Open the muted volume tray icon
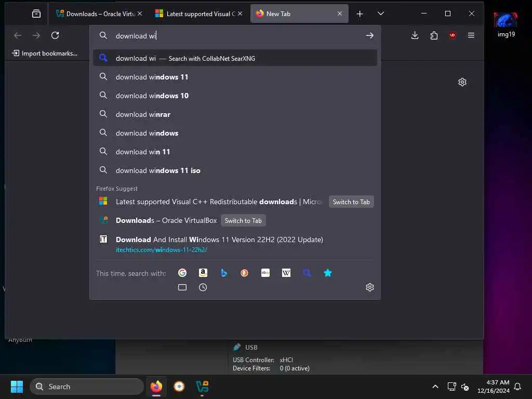532x399 pixels. (465, 387)
